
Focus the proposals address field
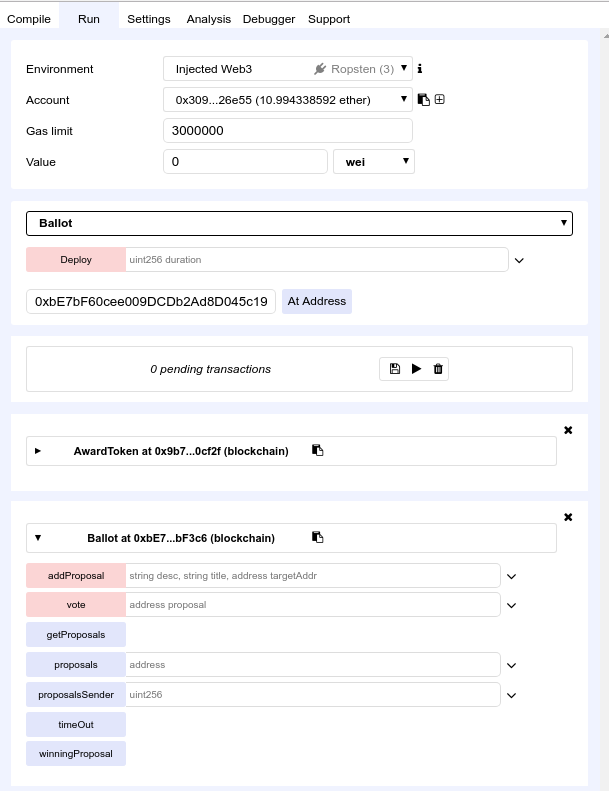click(x=313, y=664)
